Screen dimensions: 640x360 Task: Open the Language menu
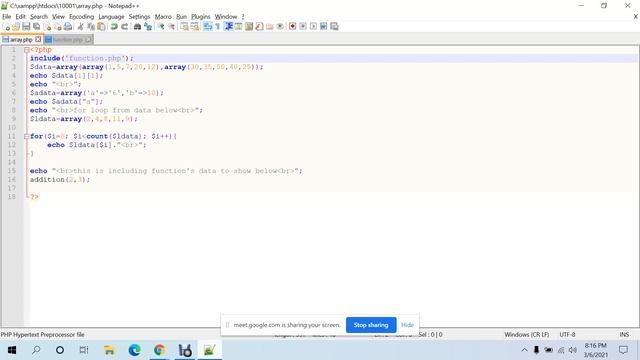(x=111, y=17)
